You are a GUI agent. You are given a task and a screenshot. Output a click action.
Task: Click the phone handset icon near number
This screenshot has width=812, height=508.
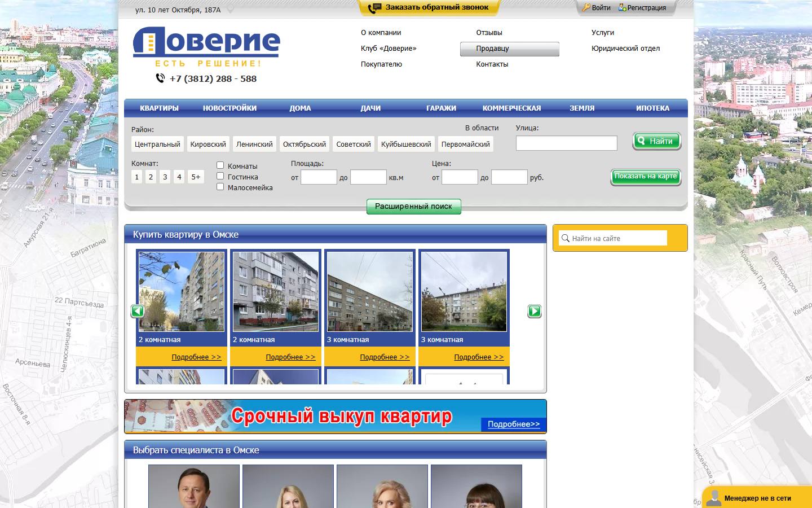160,78
